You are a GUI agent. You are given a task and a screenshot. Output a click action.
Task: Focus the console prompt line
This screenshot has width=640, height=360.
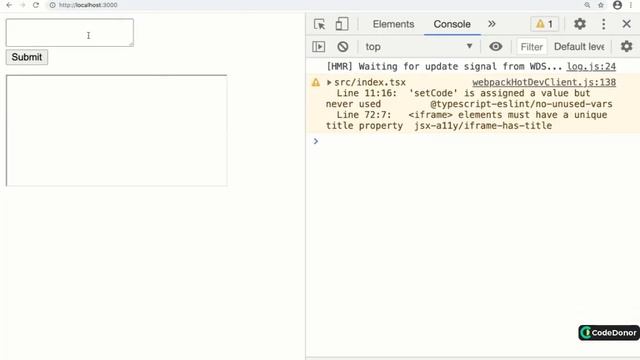473,141
